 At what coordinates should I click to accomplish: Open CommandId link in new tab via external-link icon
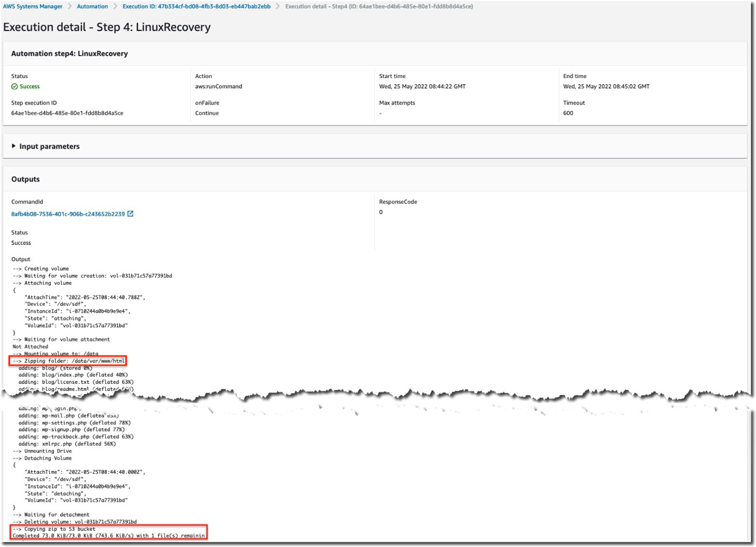coord(131,214)
